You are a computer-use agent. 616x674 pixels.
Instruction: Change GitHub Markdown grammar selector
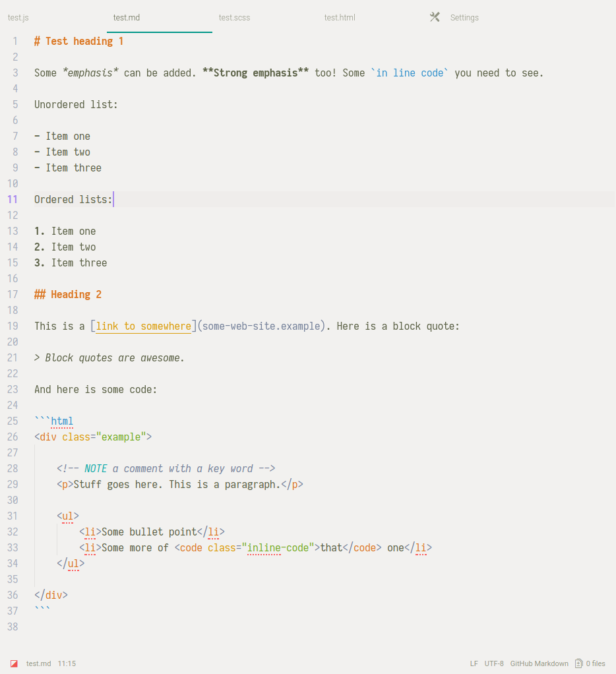pyautogui.click(x=539, y=663)
